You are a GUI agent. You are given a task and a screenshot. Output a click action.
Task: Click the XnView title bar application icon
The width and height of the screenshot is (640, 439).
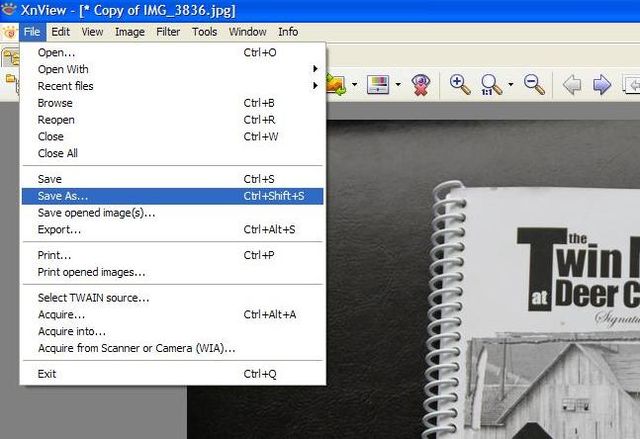tap(8, 9)
